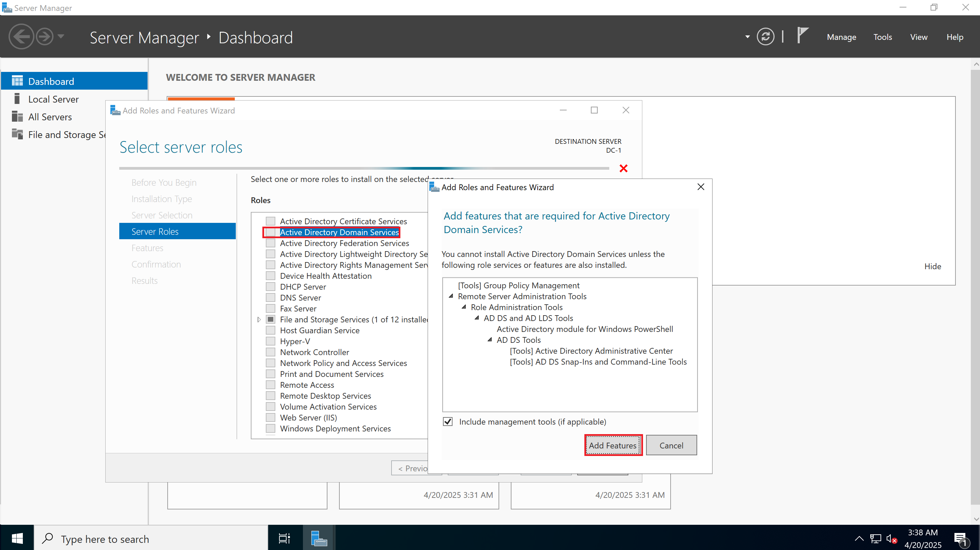Close the required features dialog
980x550 pixels.
701,187
